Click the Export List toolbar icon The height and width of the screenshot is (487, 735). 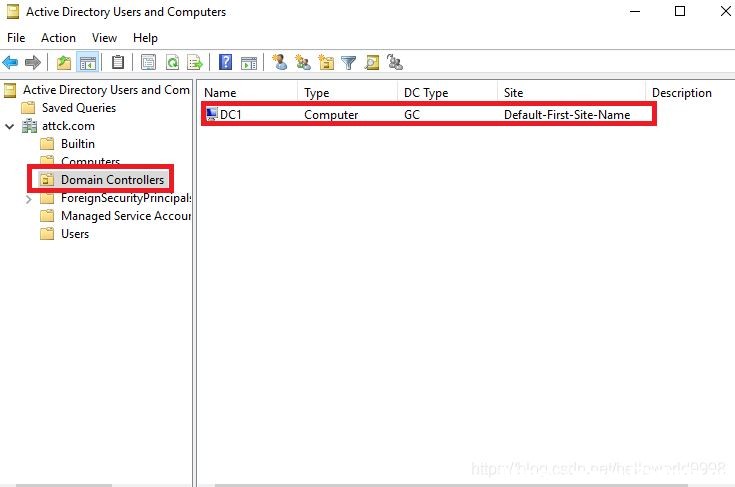point(195,62)
